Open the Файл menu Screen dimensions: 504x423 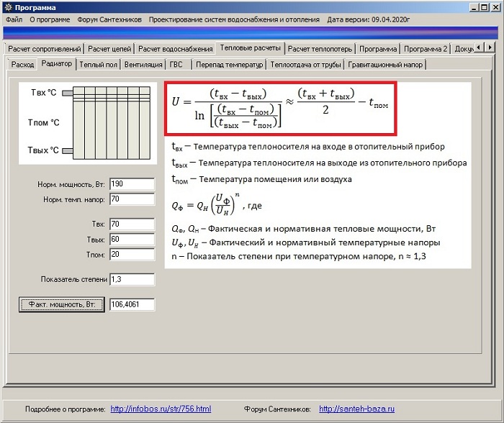[x=14, y=19]
